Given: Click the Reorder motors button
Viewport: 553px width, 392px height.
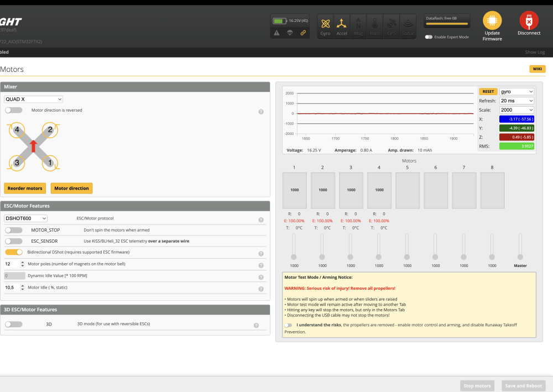Looking at the screenshot, I should click(25, 189).
